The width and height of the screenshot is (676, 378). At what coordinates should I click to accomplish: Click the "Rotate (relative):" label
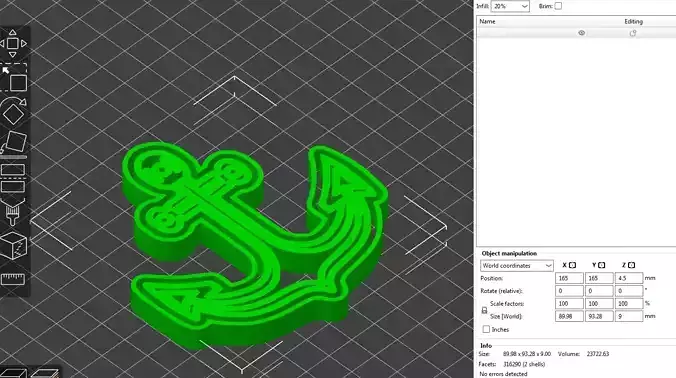501,291
